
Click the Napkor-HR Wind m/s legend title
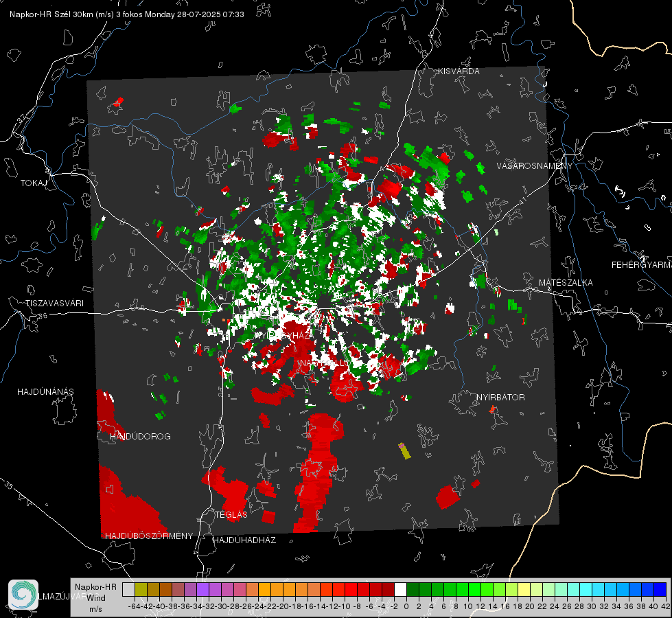point(95,598)
